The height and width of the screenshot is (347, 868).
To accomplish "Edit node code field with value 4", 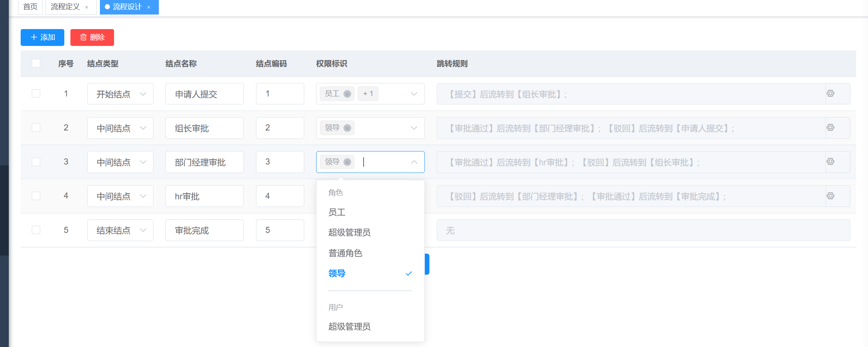I will tap(280, 196).
